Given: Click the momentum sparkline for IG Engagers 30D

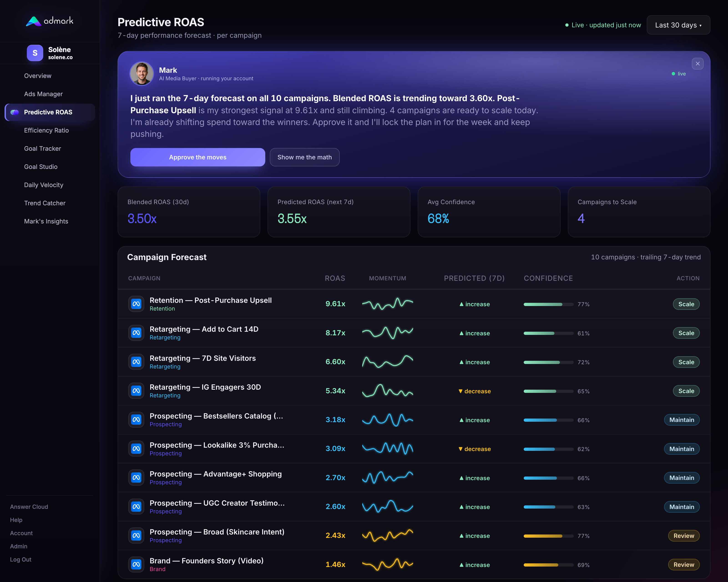Looking at the screenshot, I should [388, 391].
